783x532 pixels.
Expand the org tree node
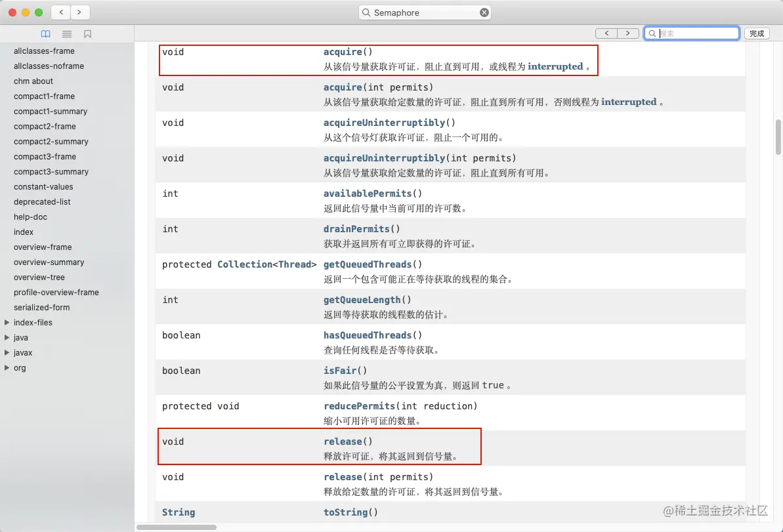pyautogui.click(x=7, y=368)
